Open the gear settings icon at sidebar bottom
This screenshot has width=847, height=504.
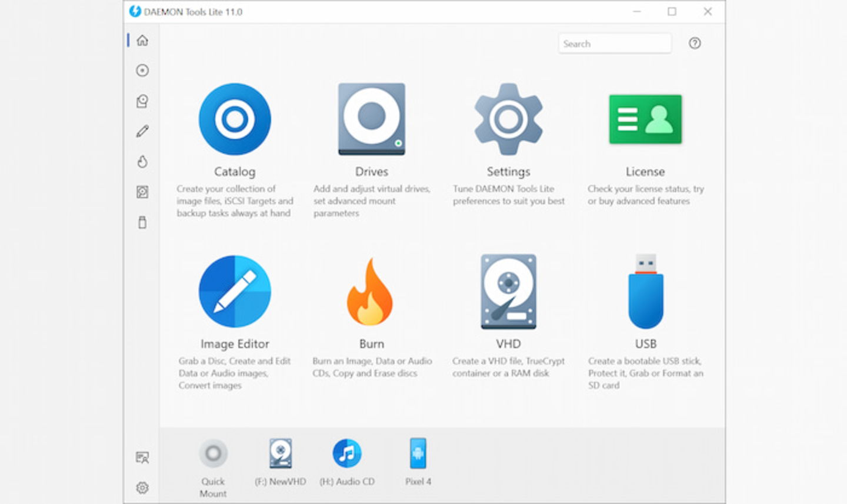click(142, 488)
